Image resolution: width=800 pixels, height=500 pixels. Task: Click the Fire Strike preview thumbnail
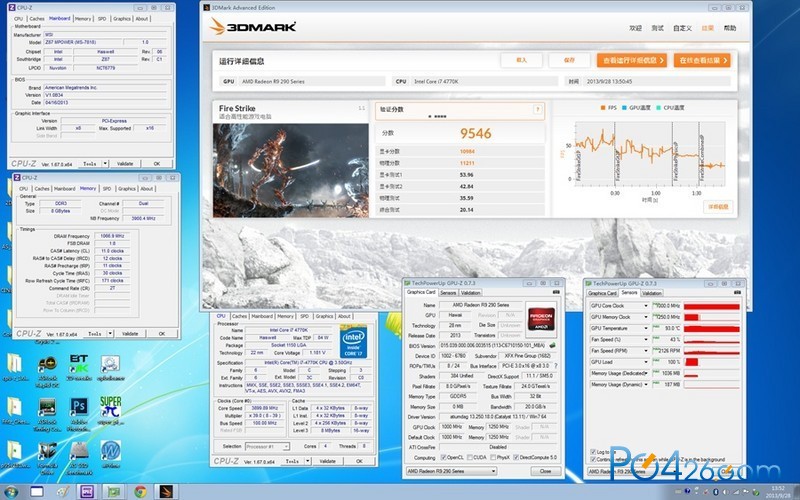tap(291, 170)
